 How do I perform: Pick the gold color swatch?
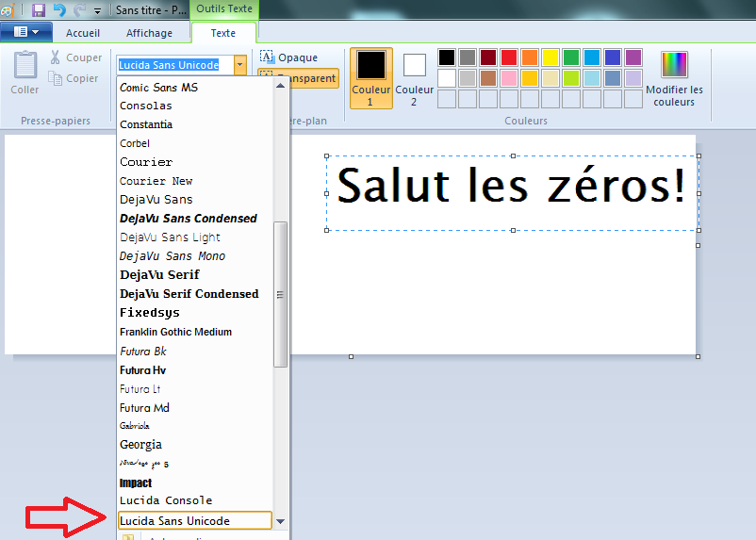click(530, 78)
